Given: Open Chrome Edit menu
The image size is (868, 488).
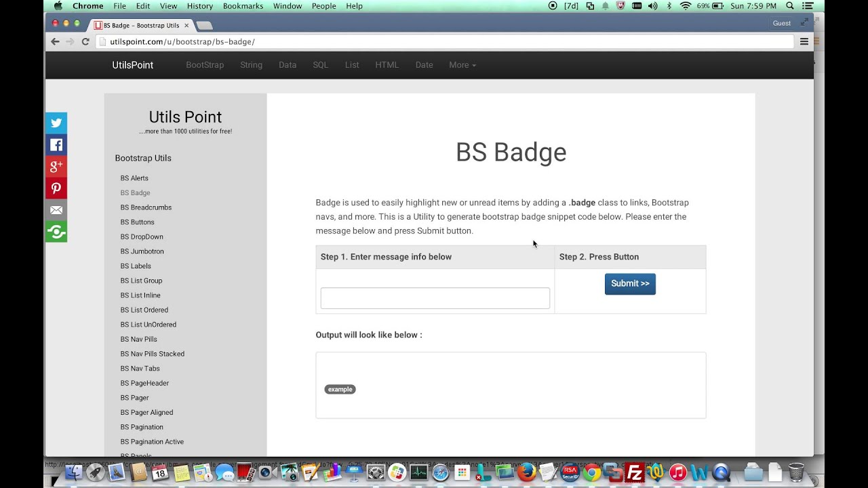Looking at the screenshot, I should pyautogui.click(x=143, y=5).
